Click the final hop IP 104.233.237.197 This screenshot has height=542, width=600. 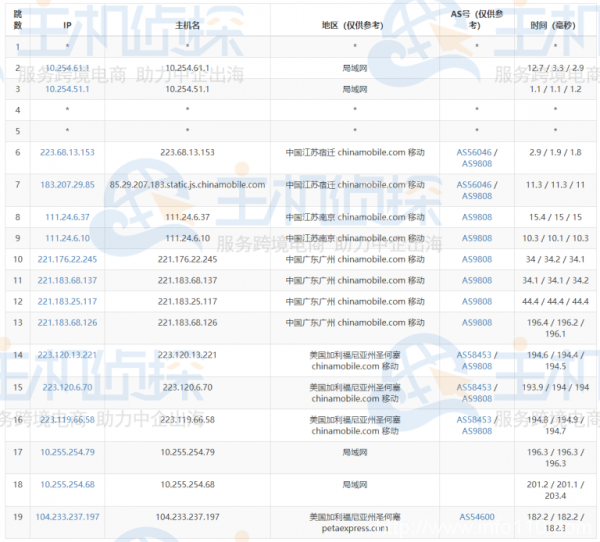(x=67, y=516)
